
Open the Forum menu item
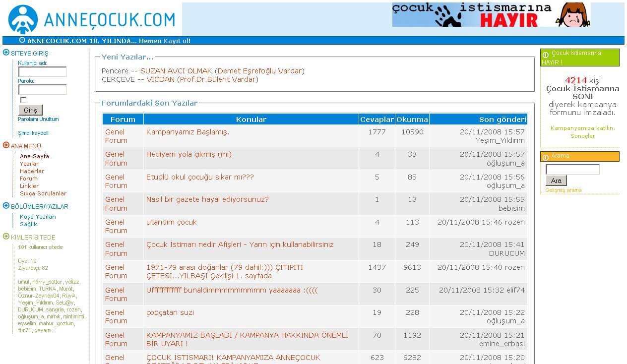pyautogui.click(x=28, y=179)
